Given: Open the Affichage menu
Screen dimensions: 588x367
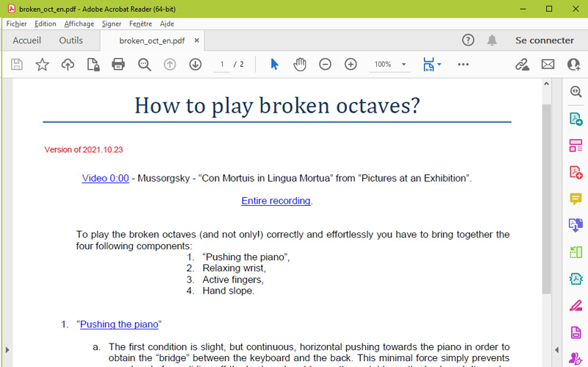Looking at the screenshot, I should (79, 24).
